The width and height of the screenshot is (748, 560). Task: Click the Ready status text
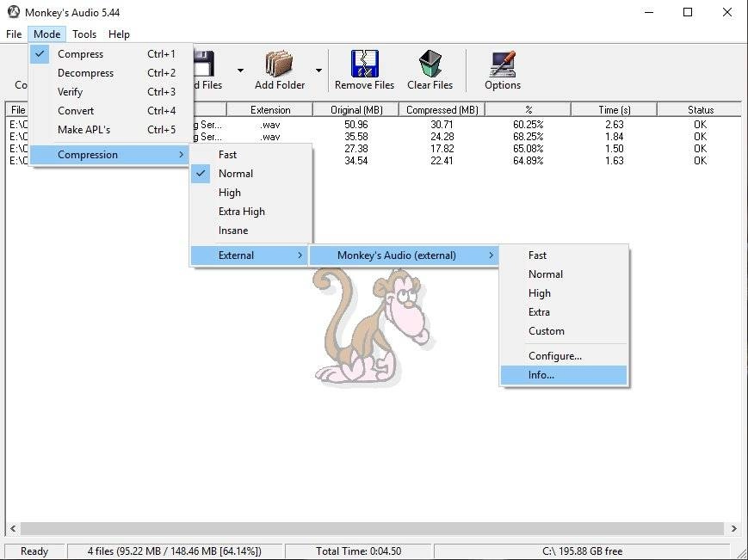[34, 551]
